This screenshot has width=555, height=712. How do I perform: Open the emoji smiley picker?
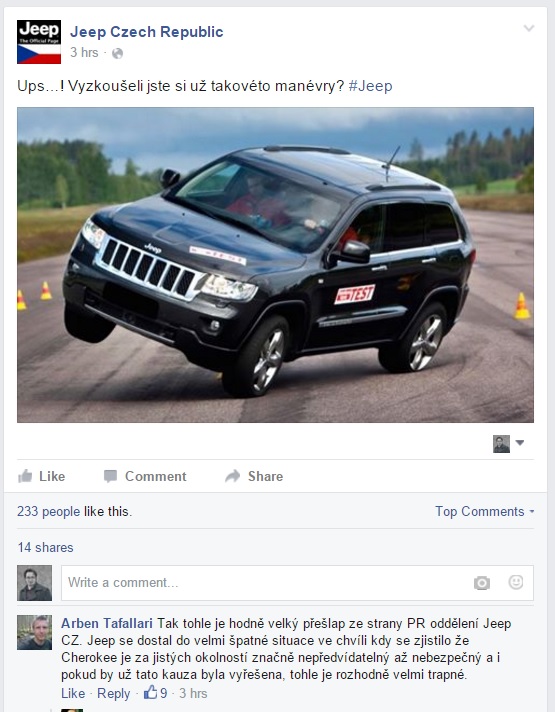click(x=515, y=582)
